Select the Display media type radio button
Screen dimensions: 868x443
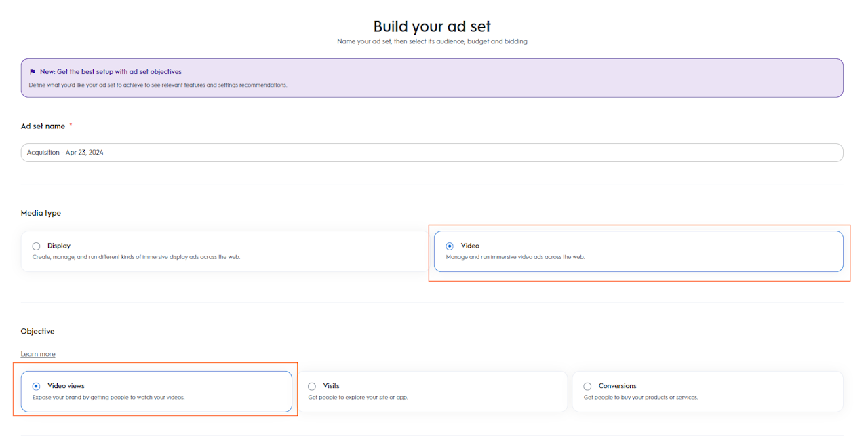(x=37, y=246)
